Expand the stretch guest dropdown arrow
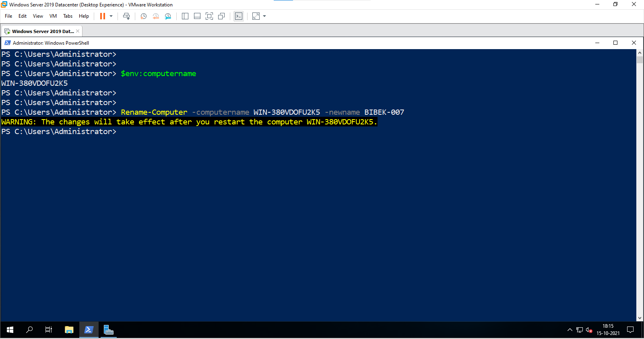Screen dimensions: 644x339 (x=264, y=16)
